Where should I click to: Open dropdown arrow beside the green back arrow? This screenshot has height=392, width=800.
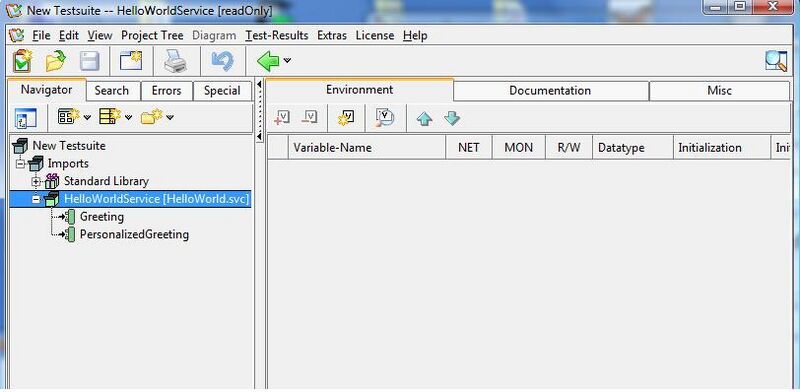click(x=287, y=61)
